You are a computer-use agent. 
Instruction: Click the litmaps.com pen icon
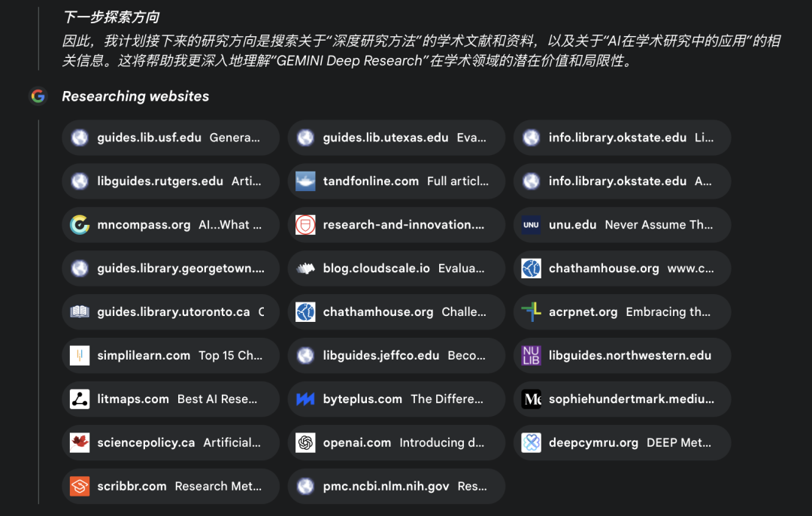[80, 399]
